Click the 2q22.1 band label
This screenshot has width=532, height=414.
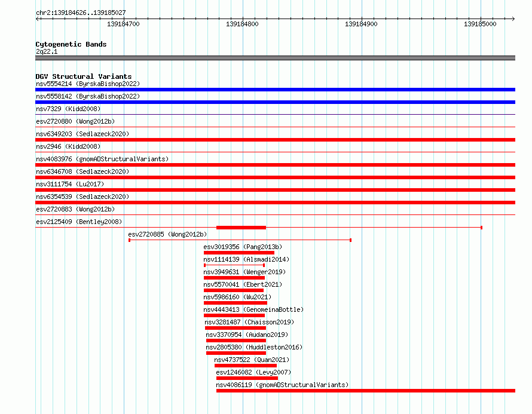point(47,51)
